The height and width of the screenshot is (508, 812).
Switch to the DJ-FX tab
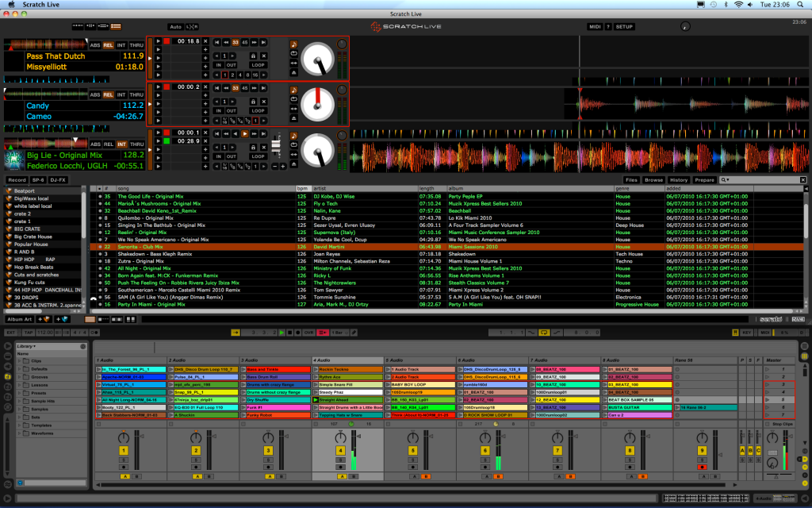point(58,180)
